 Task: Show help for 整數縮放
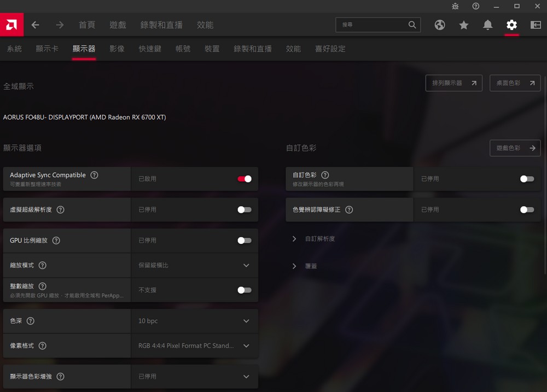[43, 286]
